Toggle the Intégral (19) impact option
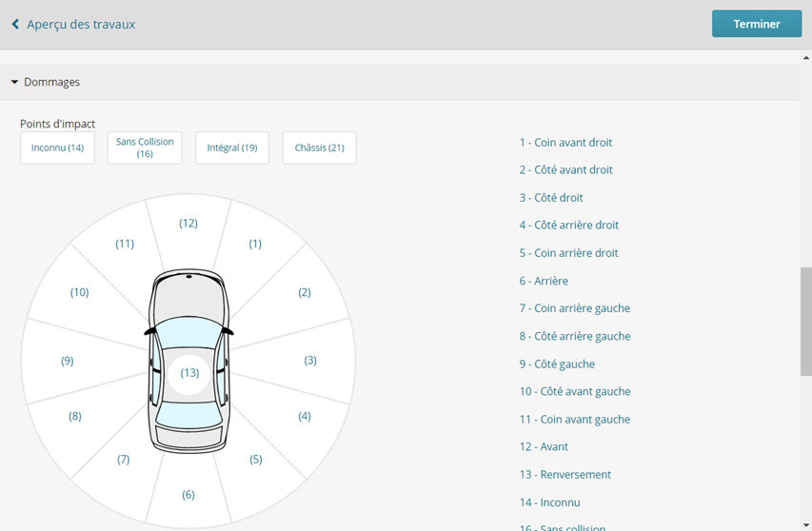Screen dimensions: 812x531 [x=232, y=148]
